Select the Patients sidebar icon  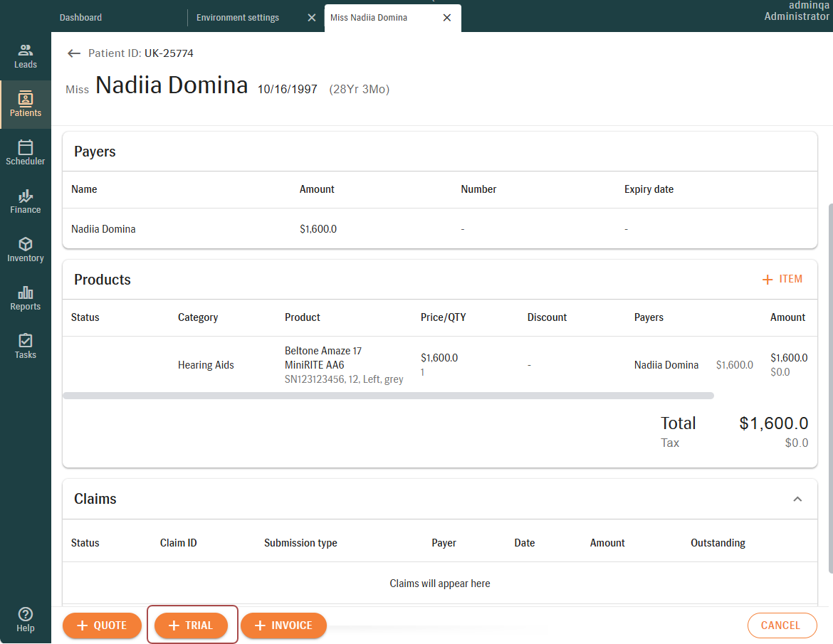pyautogui.click(x=26, y=100)
